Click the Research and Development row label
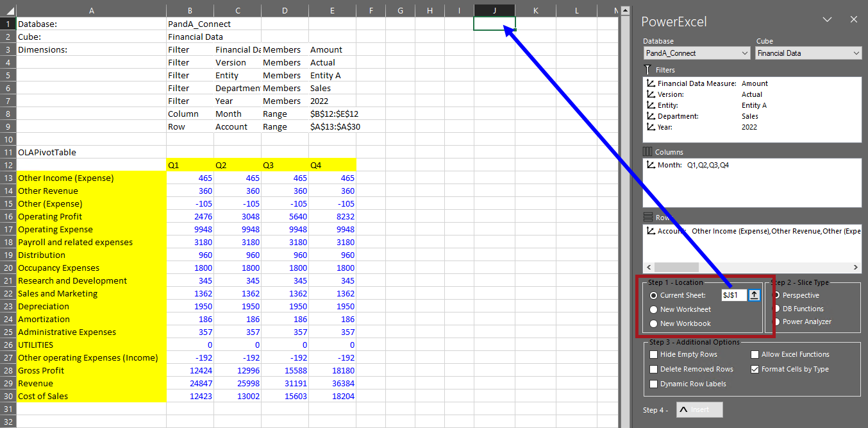 (91, 280)
